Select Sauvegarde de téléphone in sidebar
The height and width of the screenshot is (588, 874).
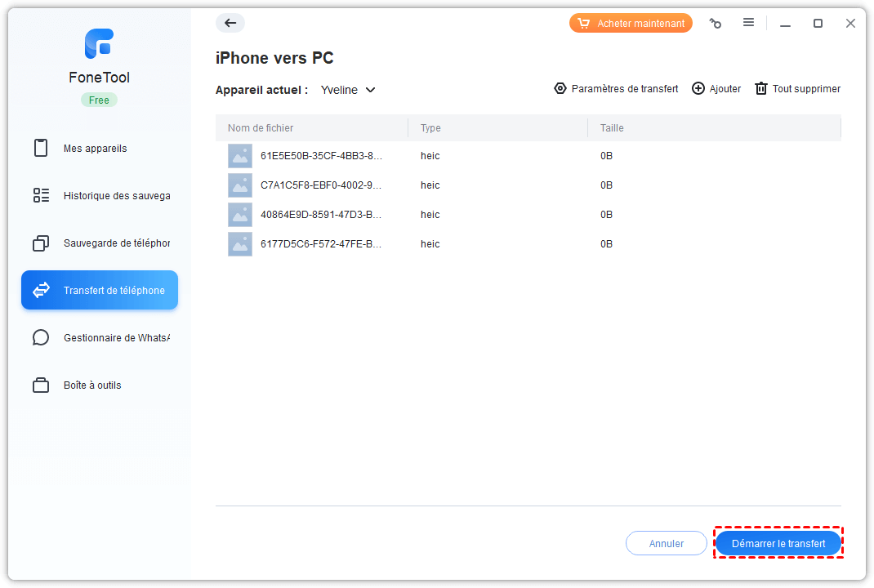tap(116, 243)
